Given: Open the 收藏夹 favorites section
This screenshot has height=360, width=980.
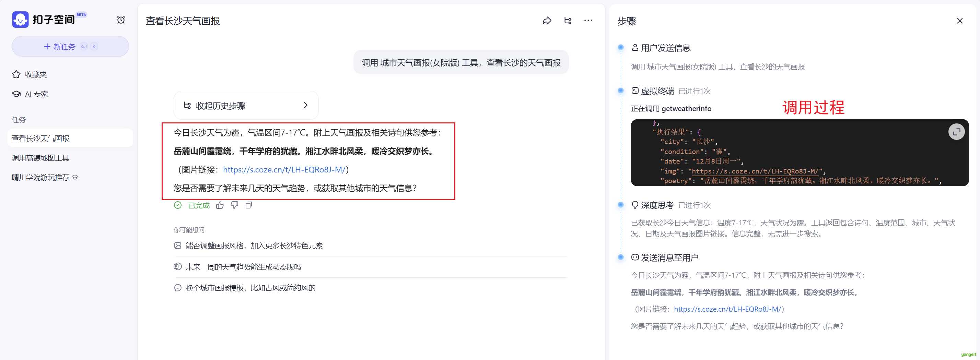Looking at the screenshot, I should point(36,74).
